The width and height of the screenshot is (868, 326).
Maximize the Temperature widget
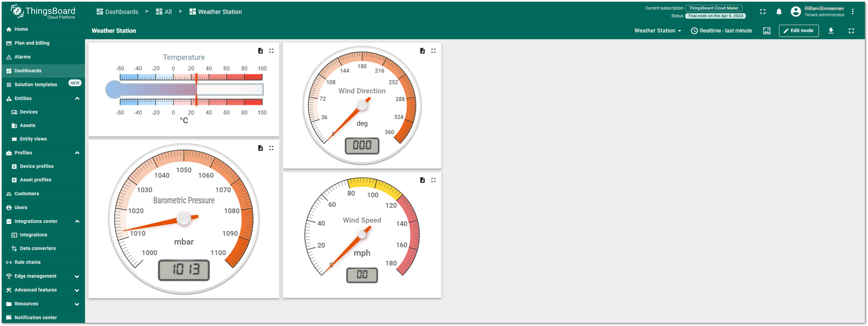(x=271, y=51)
